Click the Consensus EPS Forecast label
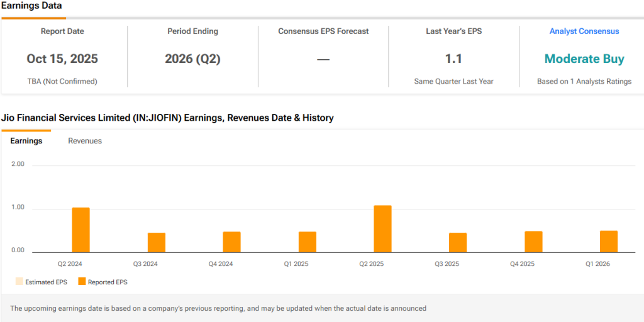 [323, 31]
